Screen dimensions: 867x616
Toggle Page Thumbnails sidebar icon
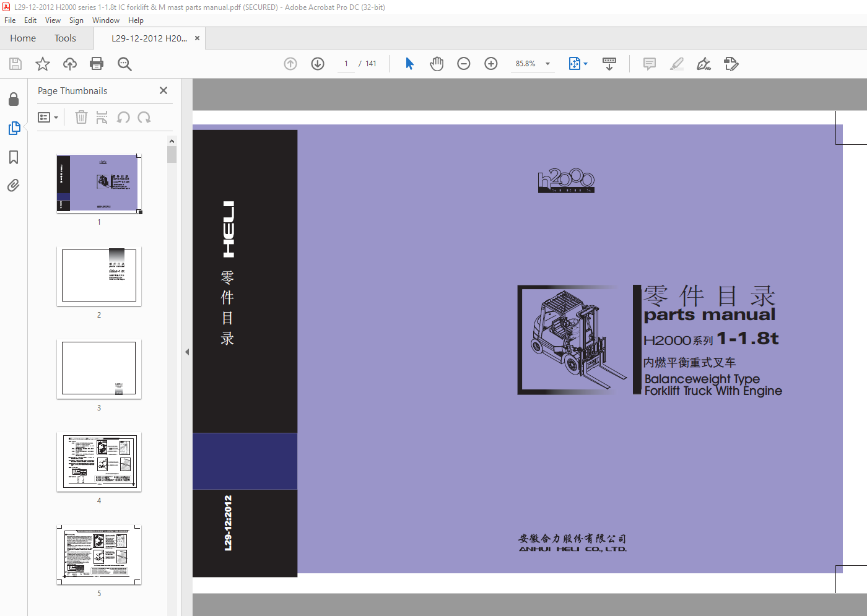(14, 128)
